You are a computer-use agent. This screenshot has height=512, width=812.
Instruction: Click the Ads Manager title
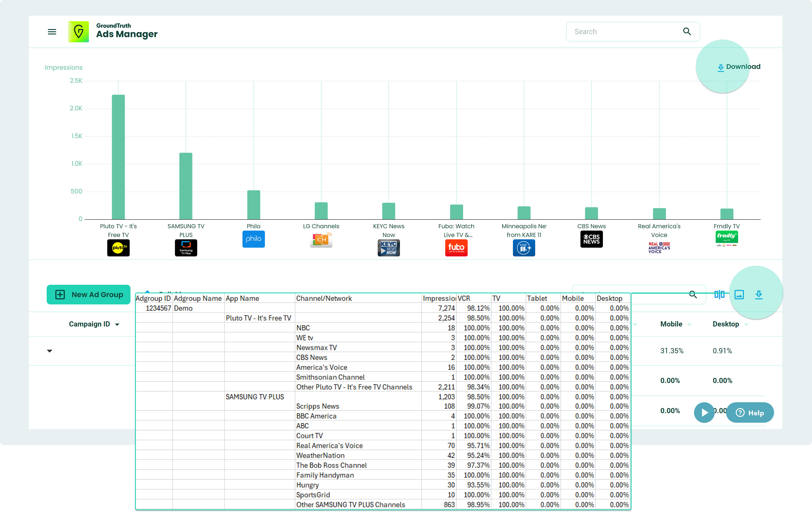tap(127, 34)
